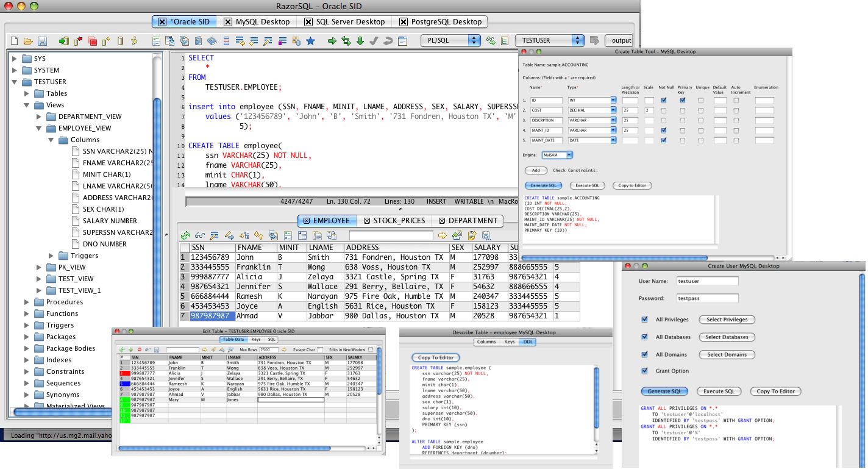Save the current SQL script

pyautogui.click(x=43, y=40)
